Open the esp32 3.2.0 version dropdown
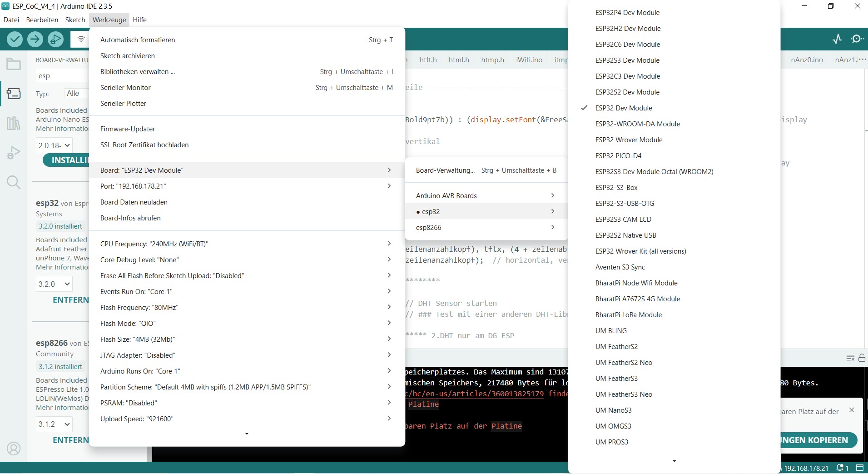 point(55,284)
